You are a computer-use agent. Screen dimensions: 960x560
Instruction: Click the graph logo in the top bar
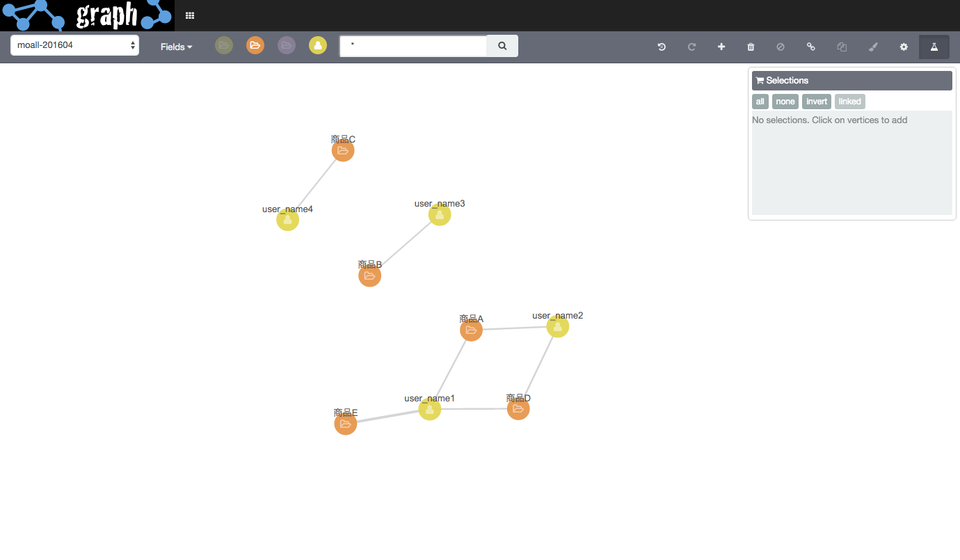click(x=87, y=15)
